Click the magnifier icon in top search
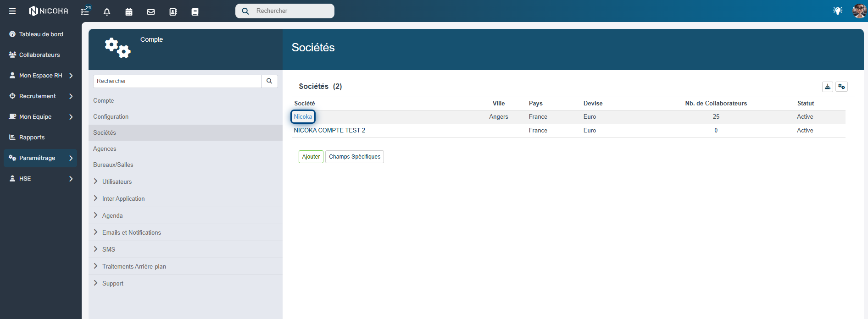The image size is (868, 319). (x=245, y=11)
